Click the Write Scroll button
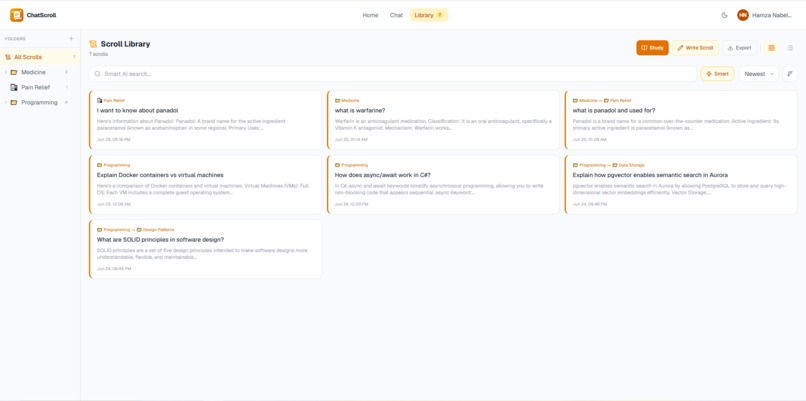This screenshot has width=806, height=401. click(695, 48)
